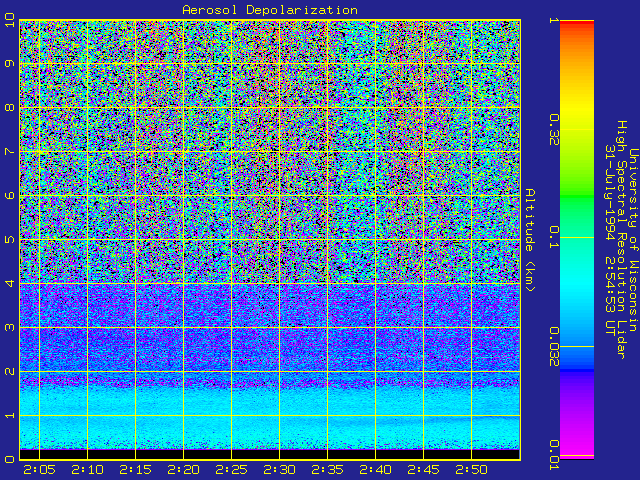
Task: Click the altitude label 7
Action: tap(10, 151)
